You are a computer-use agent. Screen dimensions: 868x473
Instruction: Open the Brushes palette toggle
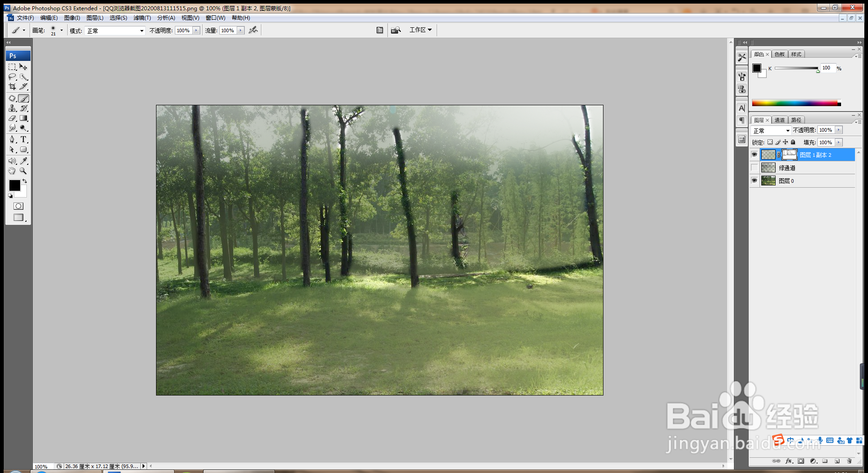pos(380,30)
